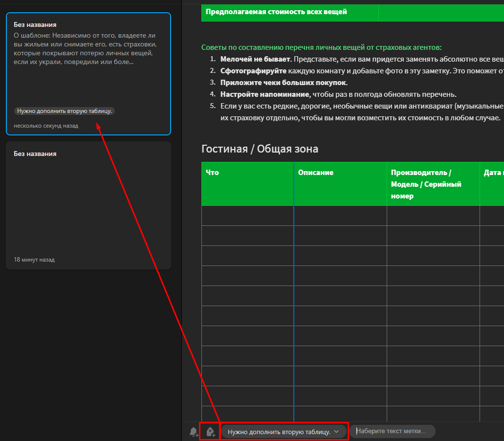Click 'Производитель / Модель / Серийный номер' header
The width and height of the screenshot is (504, 441).
pos(433,184)
